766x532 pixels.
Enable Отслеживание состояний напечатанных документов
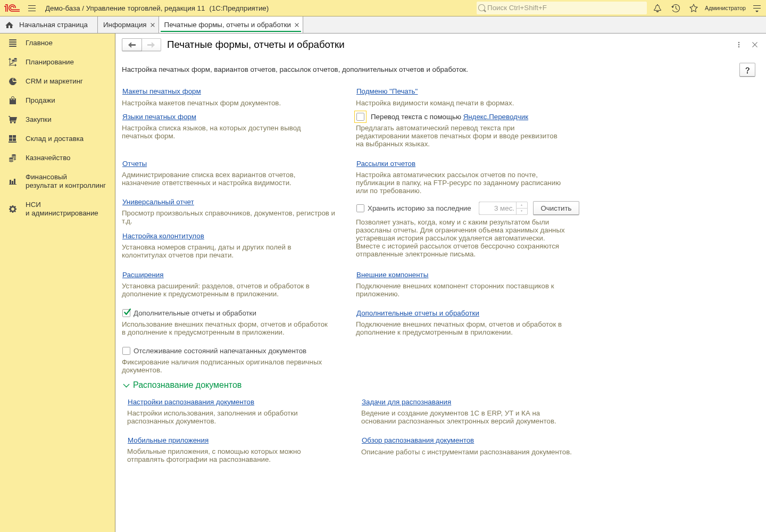pos(127,351)
